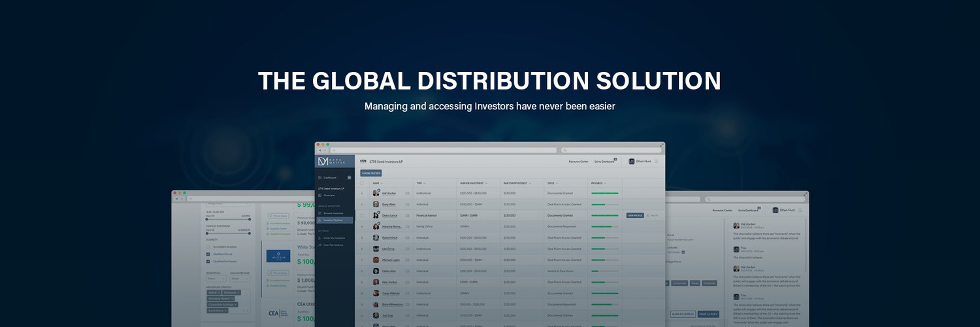Sort by INVESTMENT INTEREST column header
Image resolution: width=980 pixels, height=327 pixels.
[517, 183]
